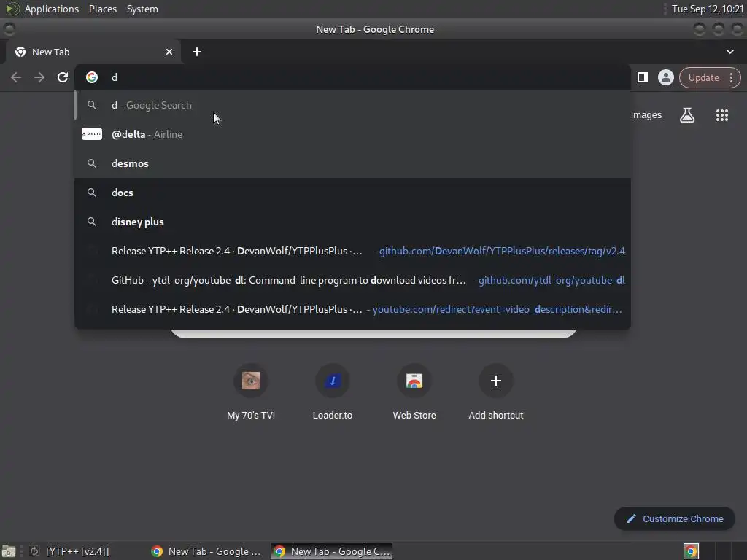Pick the desmos search suggestion
This screenshot has height=560, width=747.
352,163
